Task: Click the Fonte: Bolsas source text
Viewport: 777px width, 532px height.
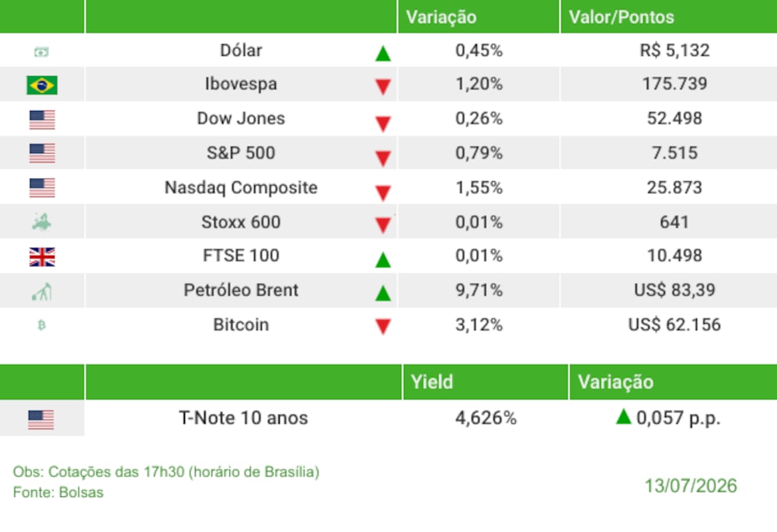Action: pyautogui.click(x=58, y=492)
